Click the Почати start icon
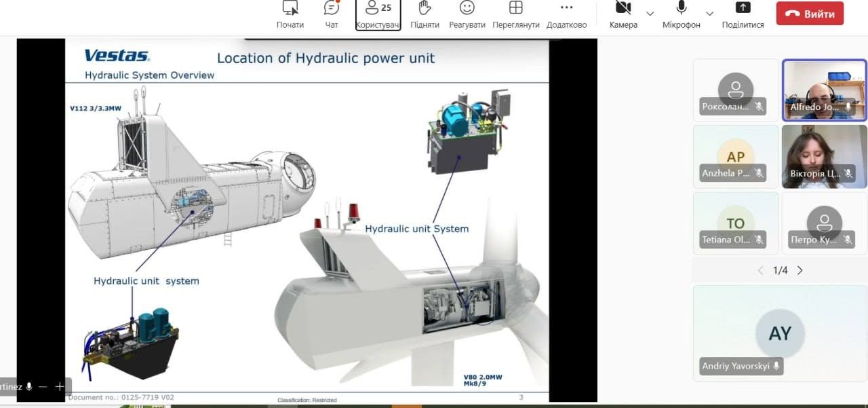 coord(290,15)
